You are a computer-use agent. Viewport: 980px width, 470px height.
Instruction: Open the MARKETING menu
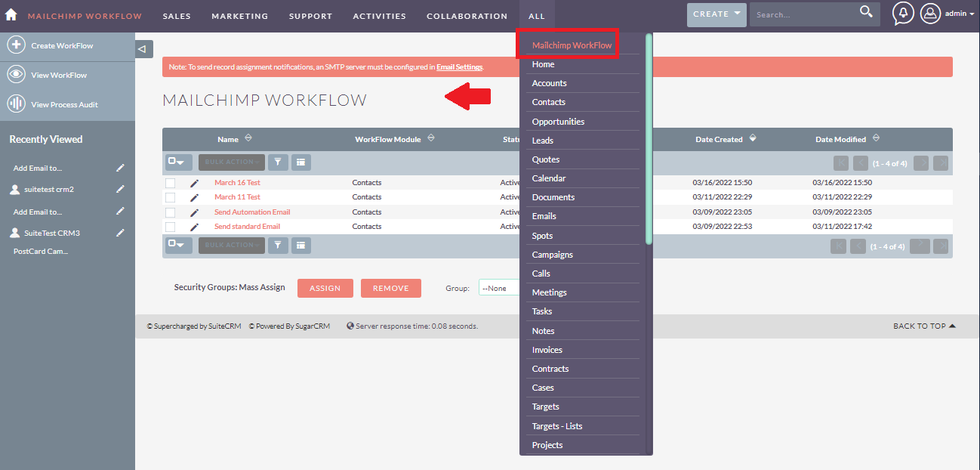(x=240, y=16)
